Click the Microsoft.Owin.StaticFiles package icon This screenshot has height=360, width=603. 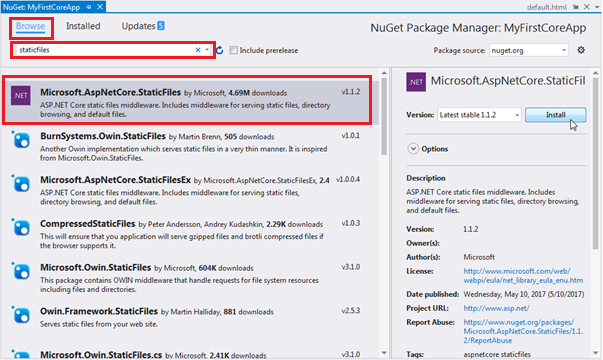click(x=21, y=271)
